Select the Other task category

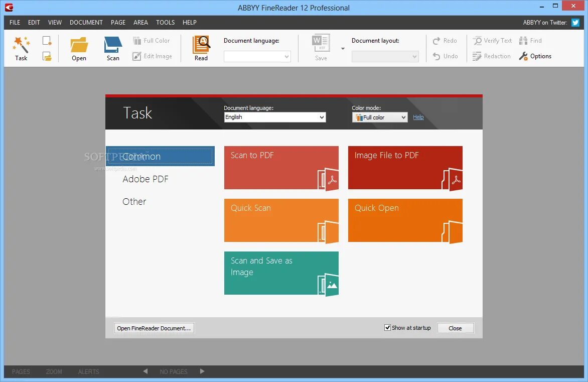click(x=134, y=201)
